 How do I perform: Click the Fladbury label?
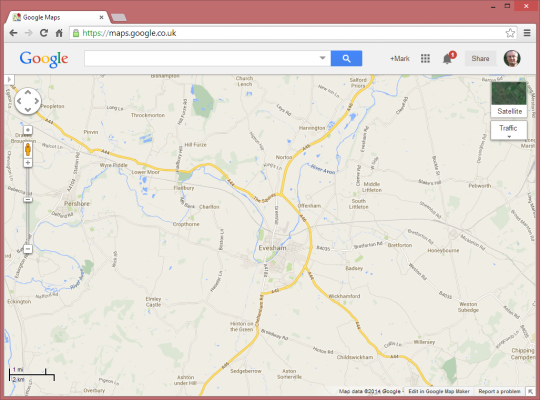[x=184, y=188]
